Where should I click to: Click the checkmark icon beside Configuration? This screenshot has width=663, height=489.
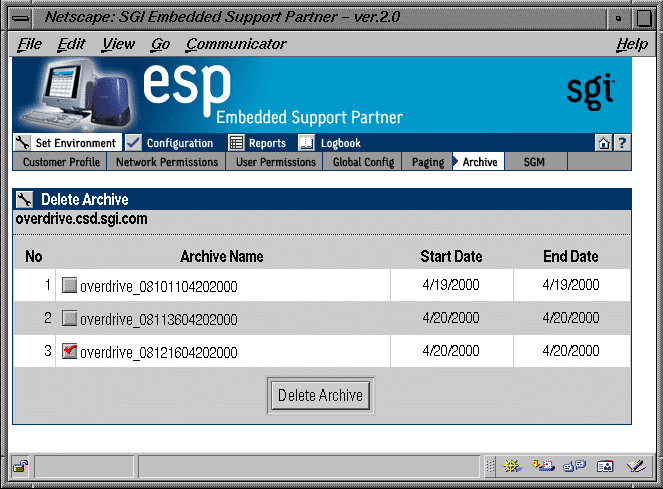(x=134, y=143)
